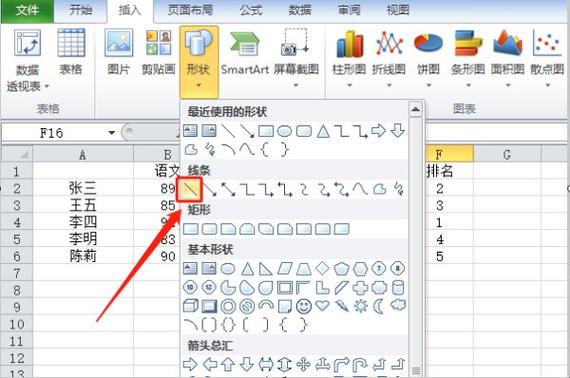Select oval in 最近使用的形状
Screen dimensions: 570x378
pyautogui.click(x=284, y=131)
